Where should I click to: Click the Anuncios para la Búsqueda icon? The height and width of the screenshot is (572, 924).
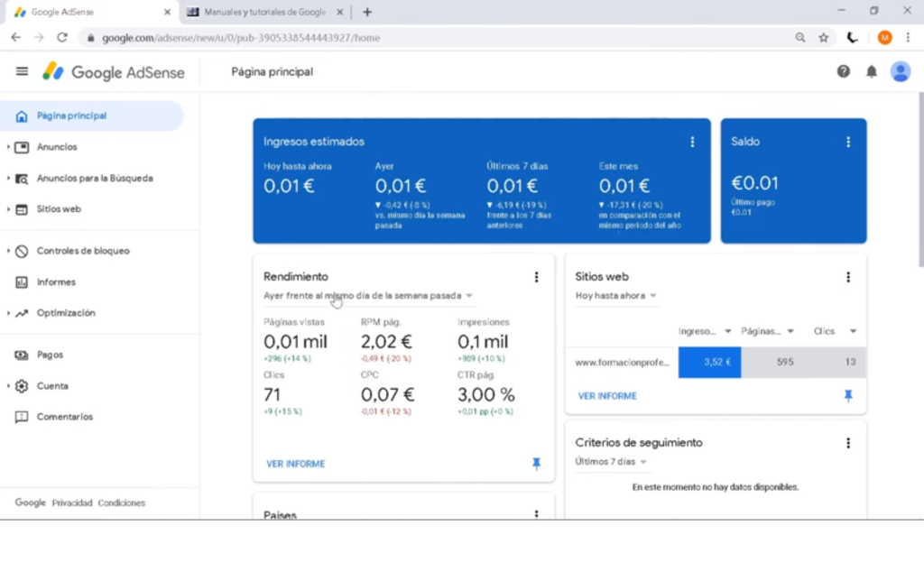22,178
